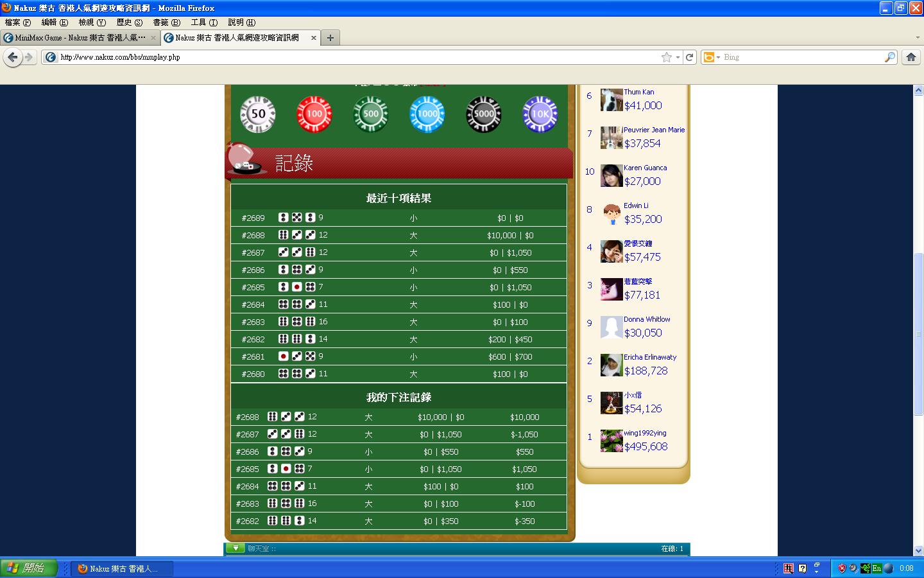Pick the purple 10K chip
The height and width of the screenshot is (578, 924).
click(540, 114)
